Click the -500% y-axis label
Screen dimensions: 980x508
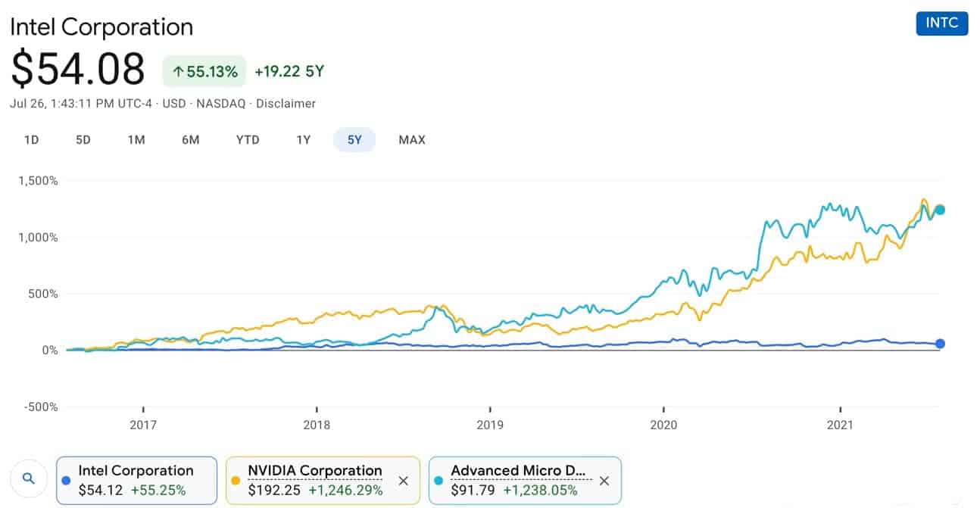pyautogui.click(x=41, y=407)
